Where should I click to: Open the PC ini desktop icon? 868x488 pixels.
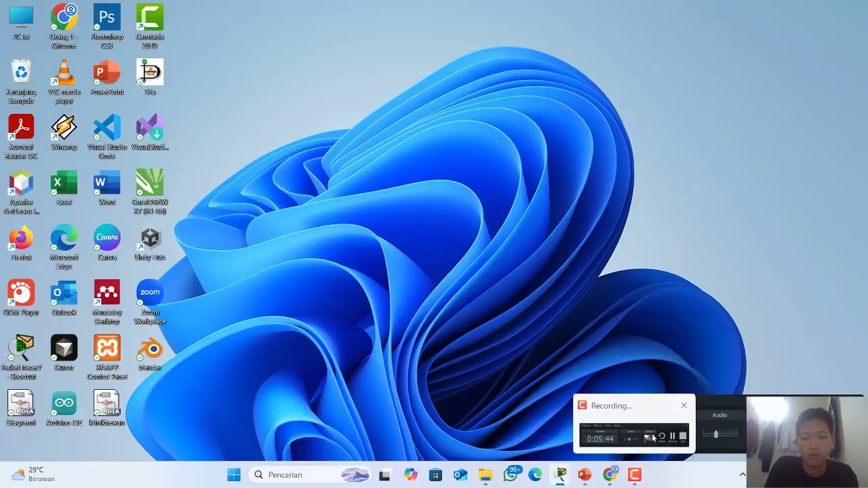click(x=21, y=22)
